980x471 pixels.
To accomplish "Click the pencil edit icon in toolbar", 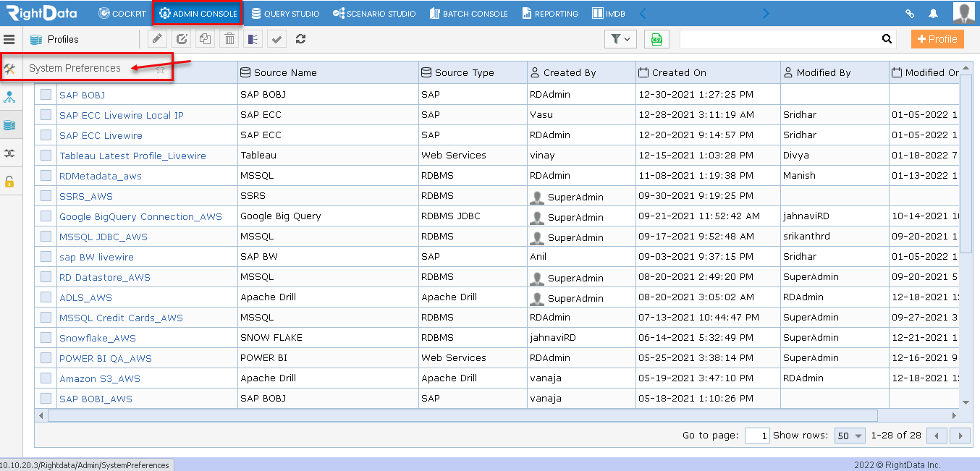I will pos(158,39).
